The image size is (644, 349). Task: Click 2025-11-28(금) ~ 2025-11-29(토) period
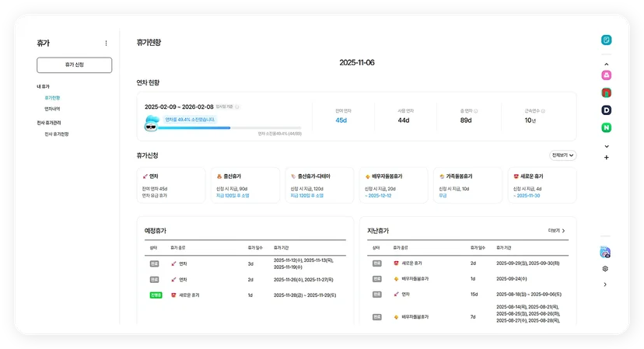pyautogui.click(x=305, y=295)
